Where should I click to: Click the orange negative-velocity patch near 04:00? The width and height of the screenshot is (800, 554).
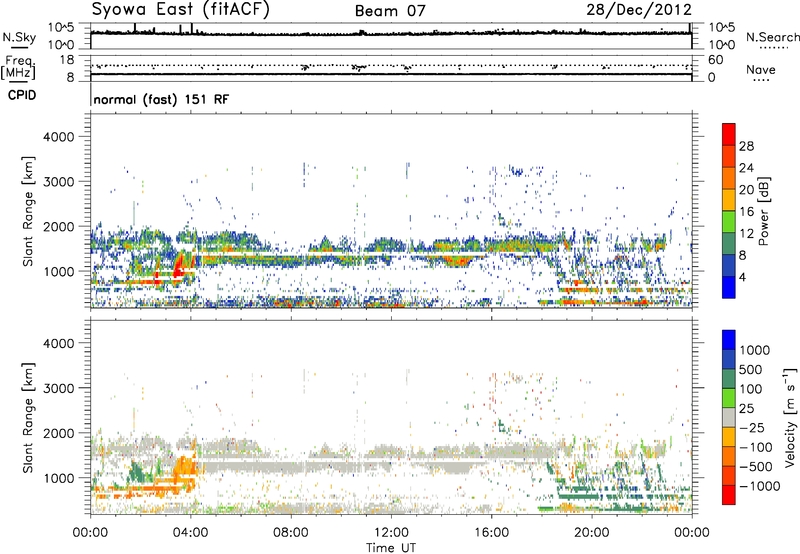pos(185,469)
